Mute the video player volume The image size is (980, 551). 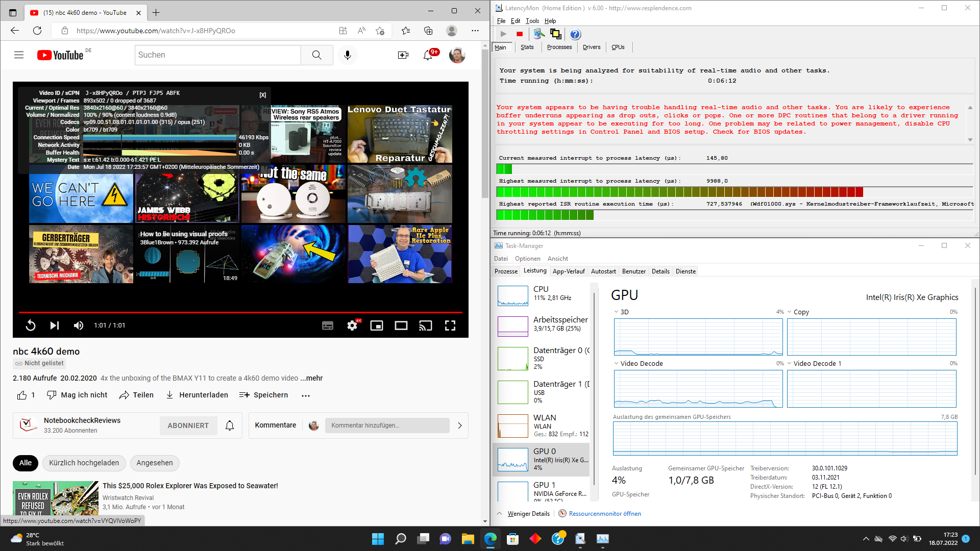tap(79, 325)
